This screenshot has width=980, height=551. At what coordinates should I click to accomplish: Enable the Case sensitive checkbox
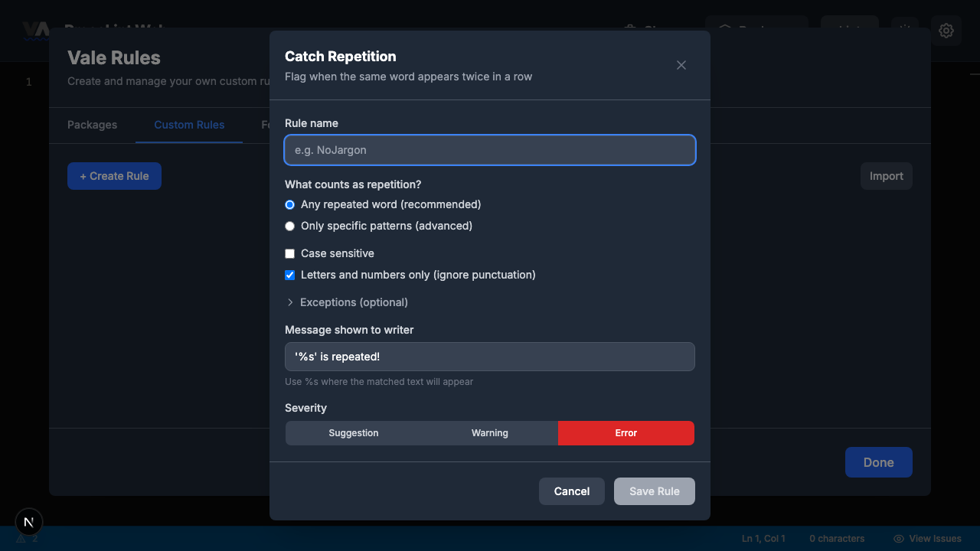pyautogui.click(x=289, y=253)
